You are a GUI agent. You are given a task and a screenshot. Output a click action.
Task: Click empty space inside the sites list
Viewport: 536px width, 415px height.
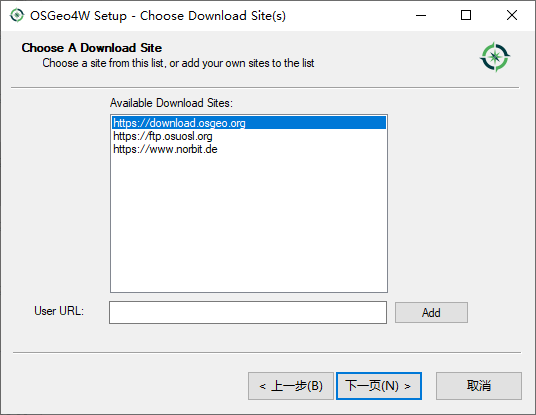(x=249, y=222)
